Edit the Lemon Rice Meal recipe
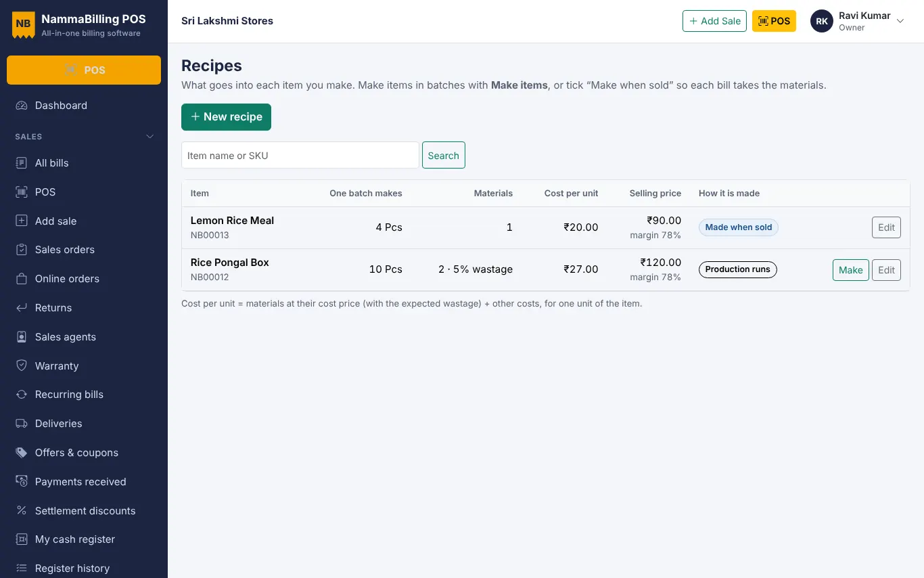Image resolution: width=924 pixels, height=578 pixels. (x=886, y=227)
